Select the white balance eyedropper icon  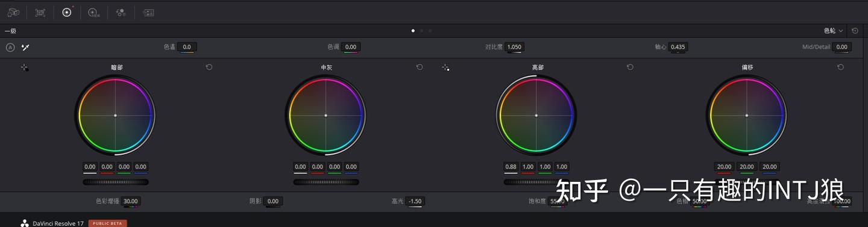[25, 48]
